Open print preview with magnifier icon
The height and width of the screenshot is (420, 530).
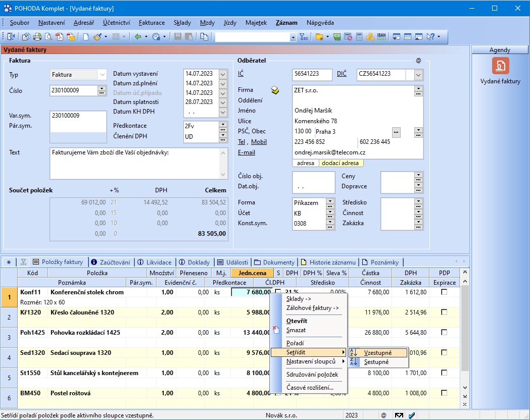pos(49,36)
